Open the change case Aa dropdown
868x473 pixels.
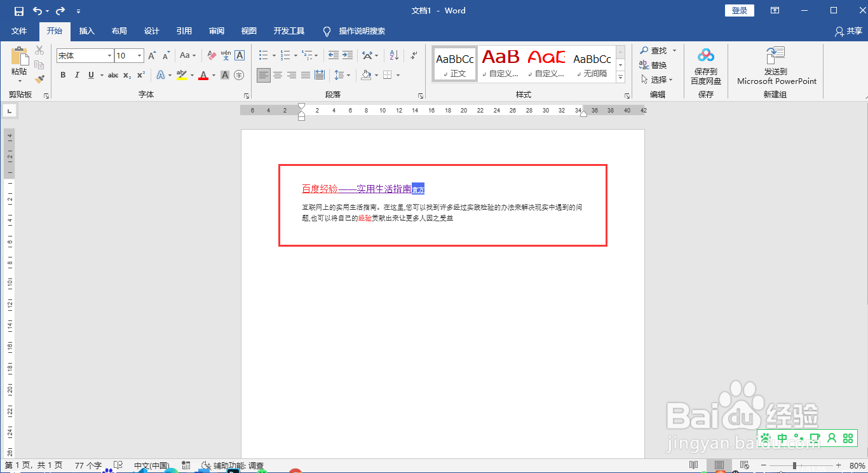188,56
